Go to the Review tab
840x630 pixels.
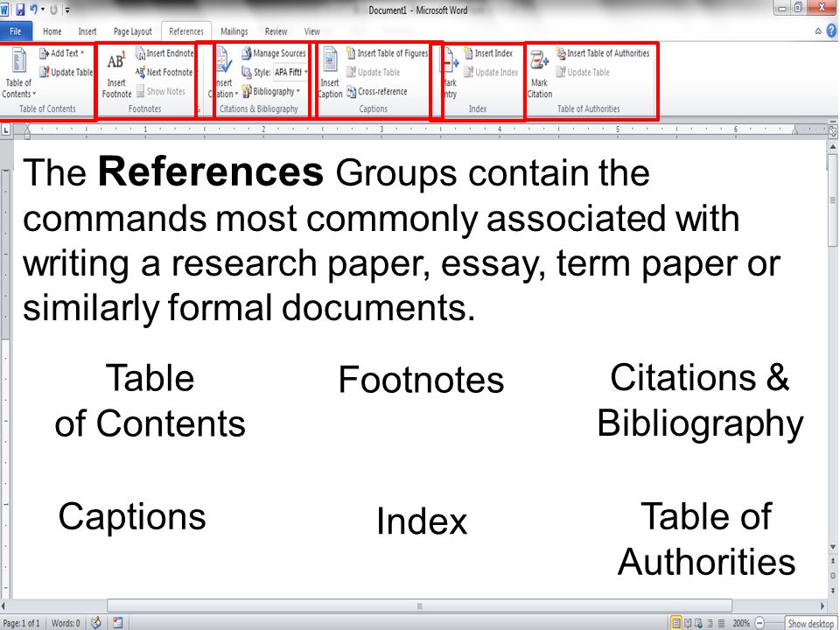276,31
